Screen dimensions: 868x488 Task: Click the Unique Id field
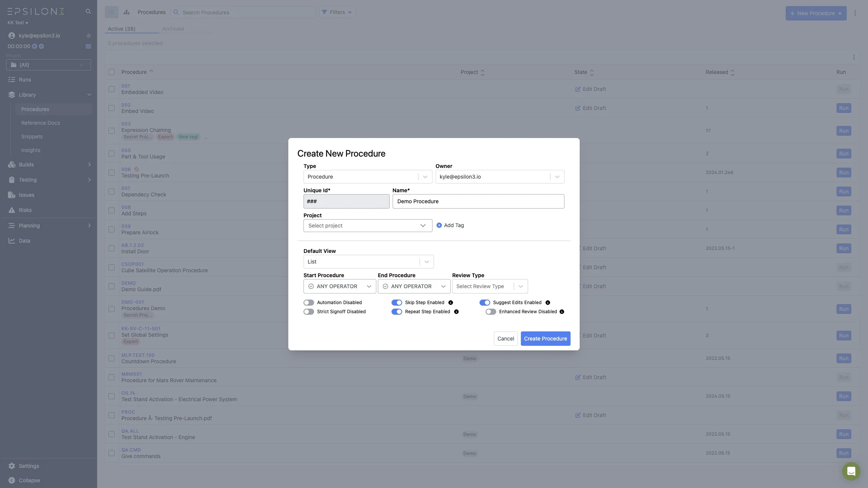point(346,201)
